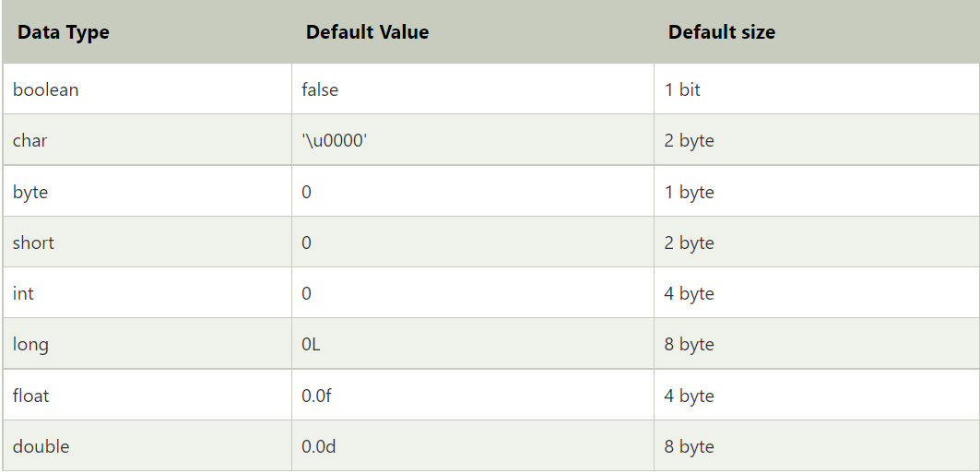Click the Default size column header

click(721, 32)
